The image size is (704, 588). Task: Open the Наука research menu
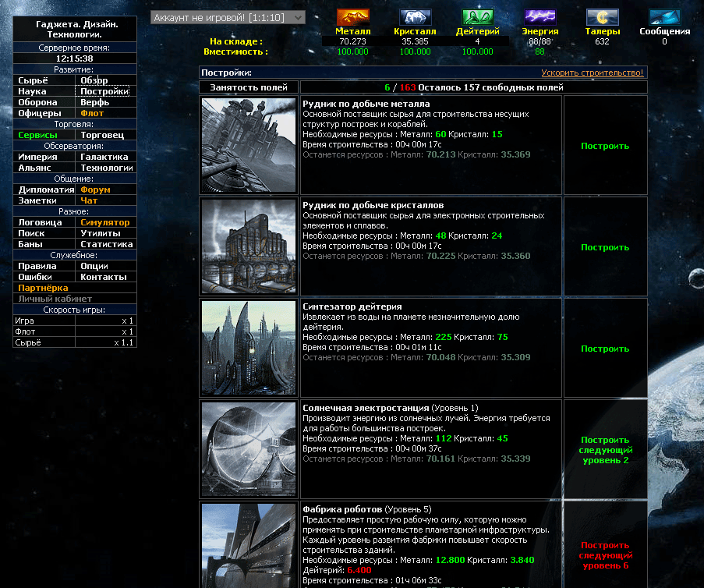click(x=33, y=91)
